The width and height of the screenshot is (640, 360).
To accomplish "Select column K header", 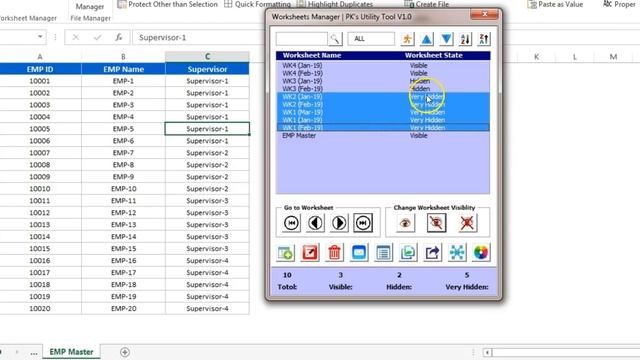I will coord(536,57).
